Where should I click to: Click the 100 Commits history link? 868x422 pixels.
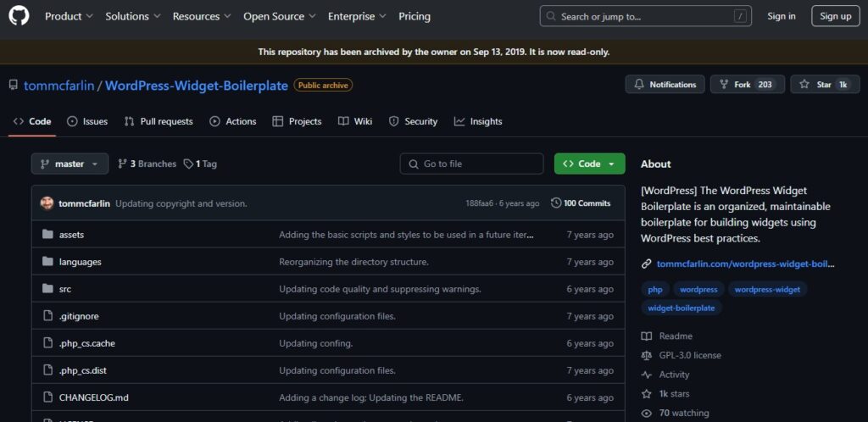pos(581,203)
